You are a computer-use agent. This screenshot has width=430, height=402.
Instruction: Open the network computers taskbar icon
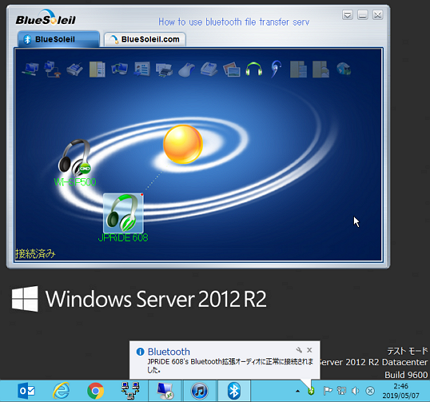130,391
